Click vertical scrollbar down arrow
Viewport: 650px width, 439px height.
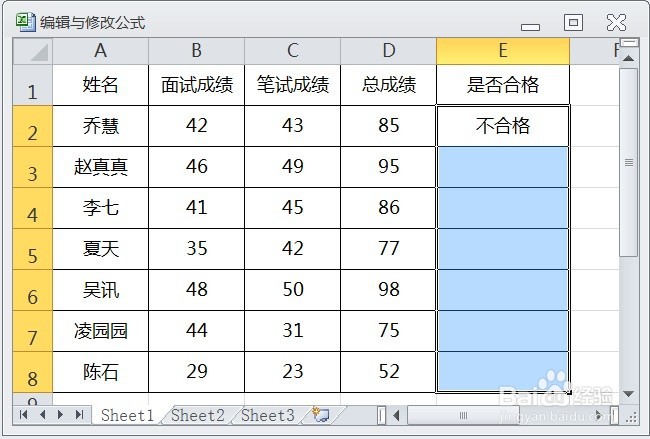click(x=628, y=393)
